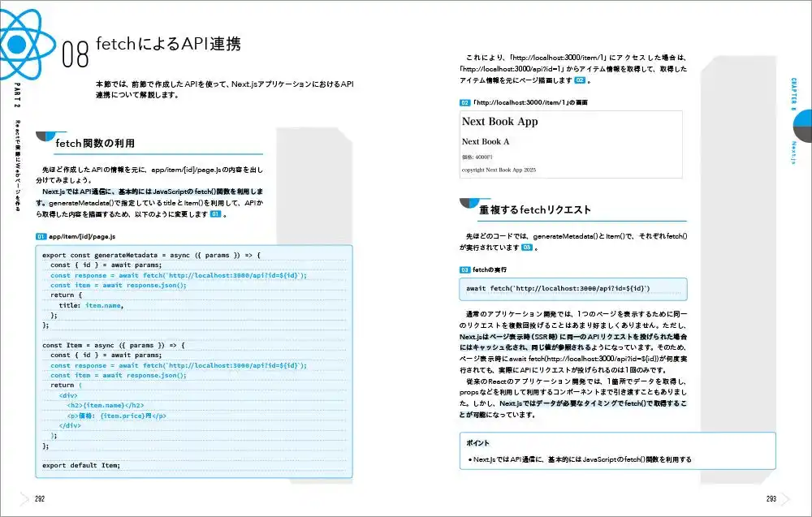This screenshot has height=517, width=812.
Task: Go to previous page arrow near 292
Action: (x=24, y=499)
